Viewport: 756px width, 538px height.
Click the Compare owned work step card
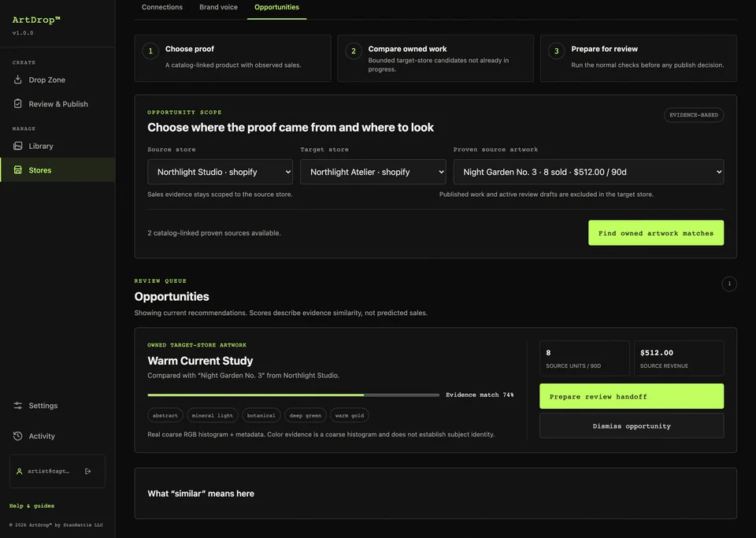[435, 58]
